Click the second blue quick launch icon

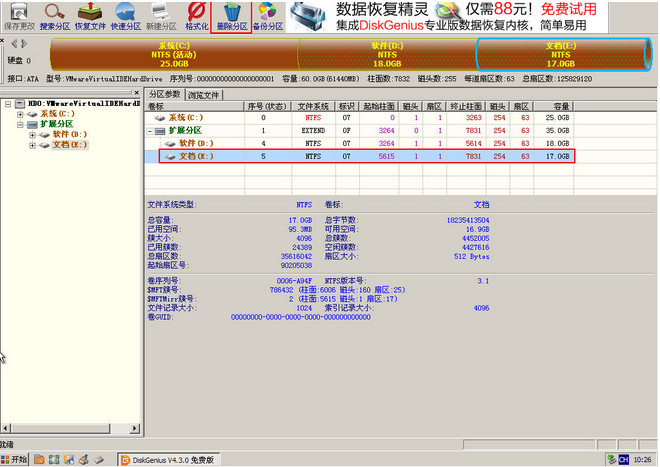(x=54, y=459)
